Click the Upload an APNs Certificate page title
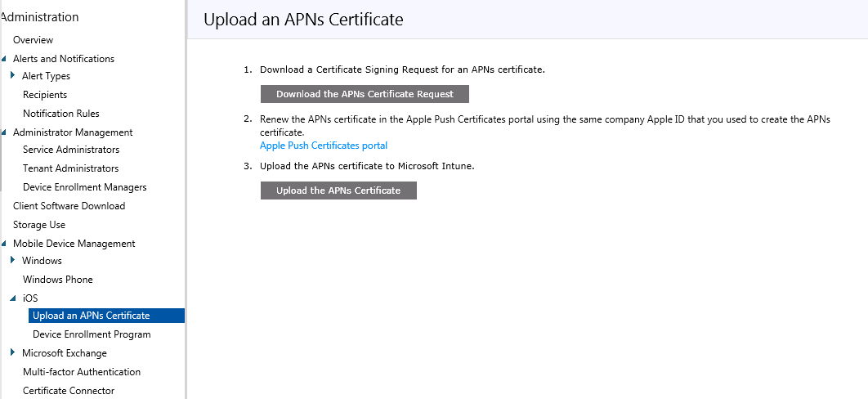 [303, 20]
